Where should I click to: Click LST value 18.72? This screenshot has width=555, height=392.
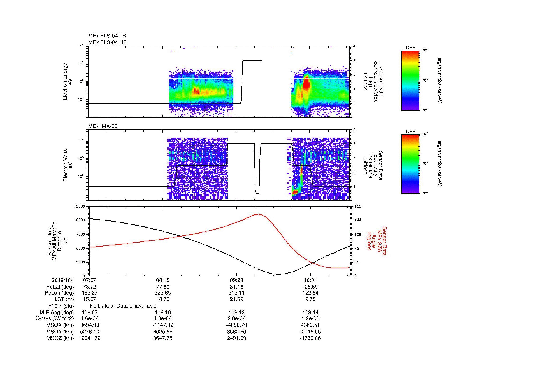coord(163,299)
